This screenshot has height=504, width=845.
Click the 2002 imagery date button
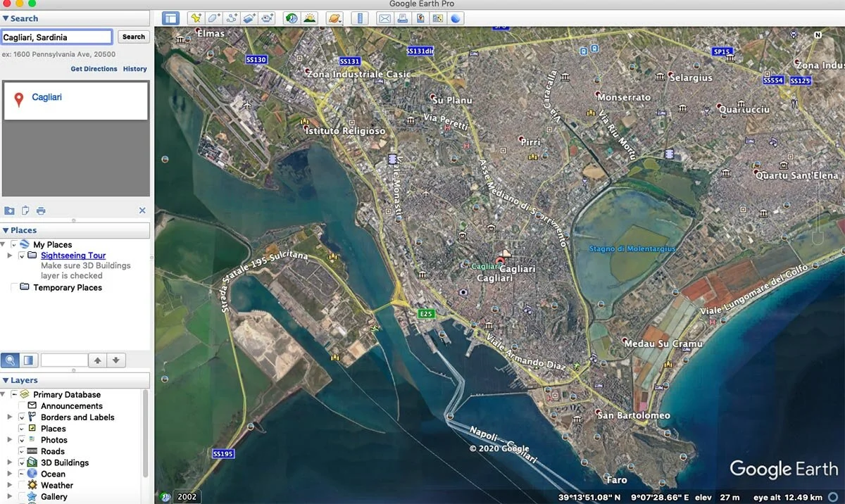pyautogui.click(x=187, y=497)
